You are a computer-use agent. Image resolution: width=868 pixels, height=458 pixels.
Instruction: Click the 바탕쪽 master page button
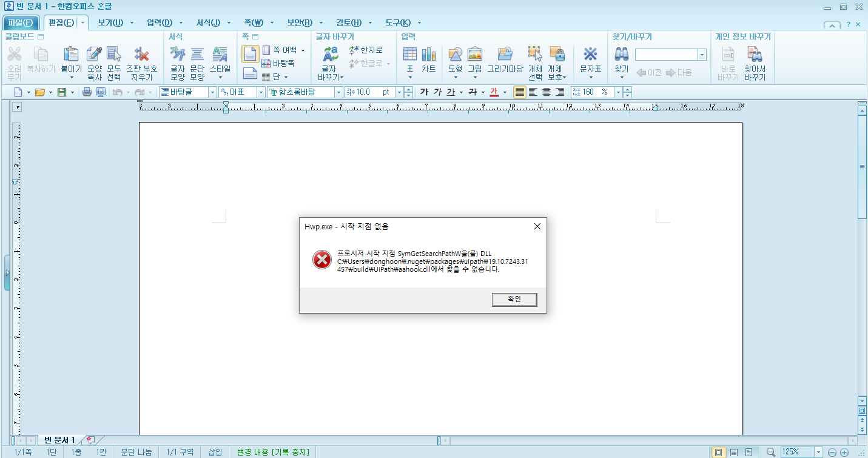pos(278,63)
